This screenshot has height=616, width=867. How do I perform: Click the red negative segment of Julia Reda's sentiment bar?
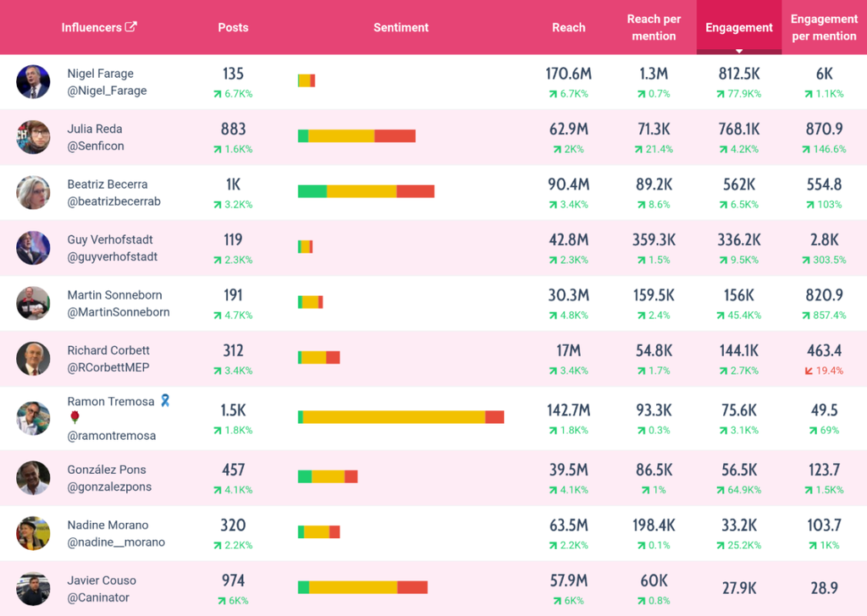[x=395, y=136]
